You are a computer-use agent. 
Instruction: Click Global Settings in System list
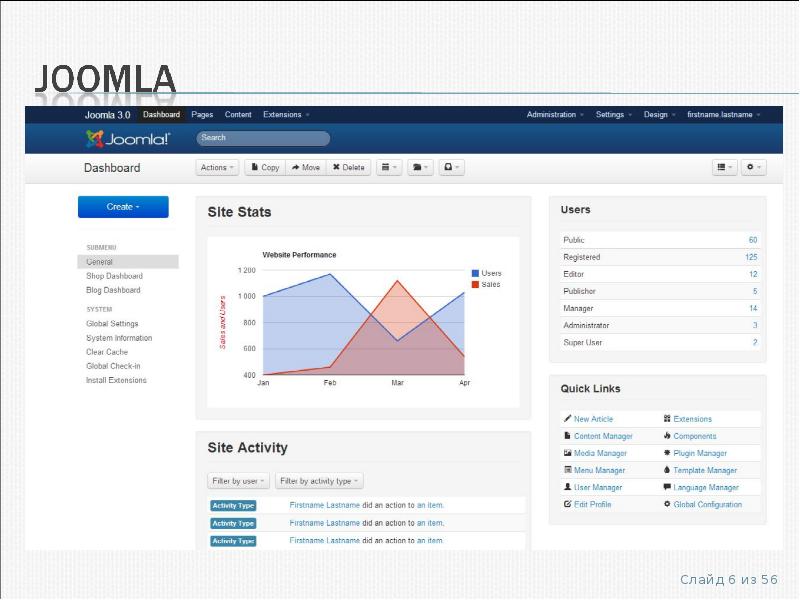pos(112,324)
